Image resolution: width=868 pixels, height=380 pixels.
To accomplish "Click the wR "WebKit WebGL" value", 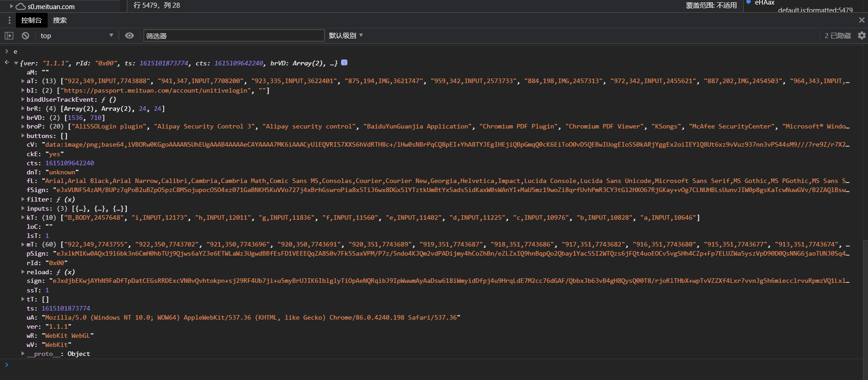I will point(68,336).
